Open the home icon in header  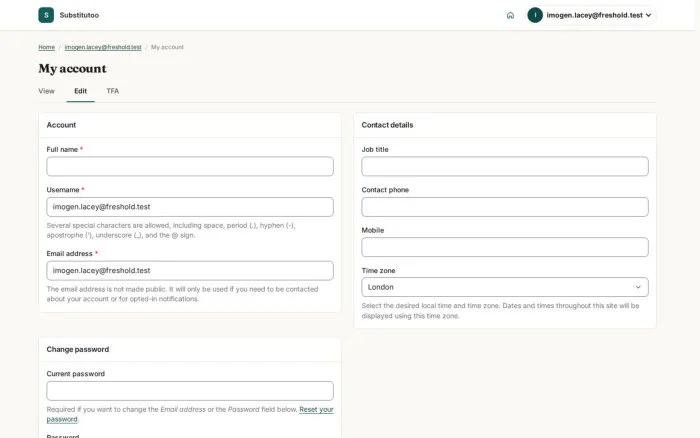click(510, 15)
